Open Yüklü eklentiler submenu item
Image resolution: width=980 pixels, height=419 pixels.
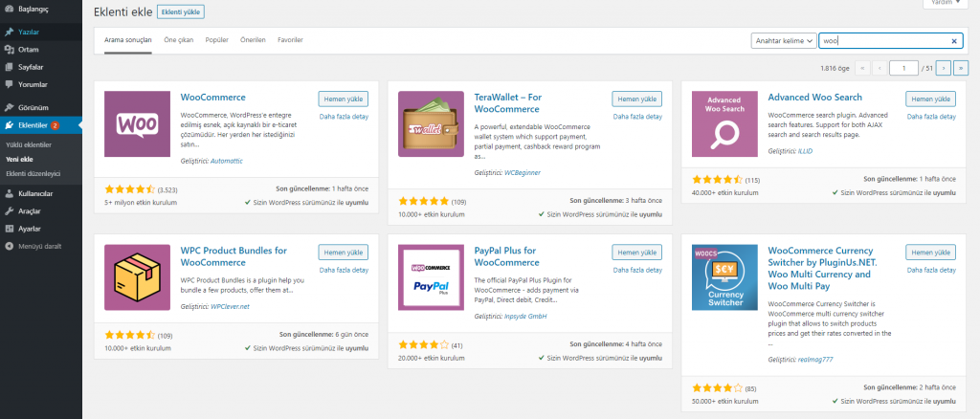tap(28, 144)
